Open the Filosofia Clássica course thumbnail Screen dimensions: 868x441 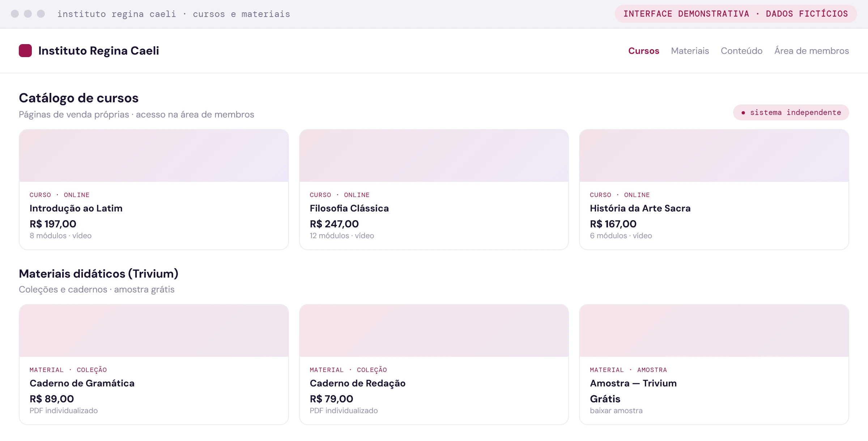point(434,155)
